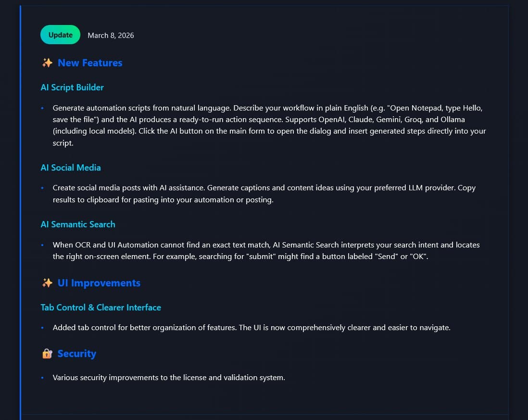Click the Tab Control & Clearer Interface subheading
Screen dimensions: 528x420
pyautogui.click(x=101, y=308)
